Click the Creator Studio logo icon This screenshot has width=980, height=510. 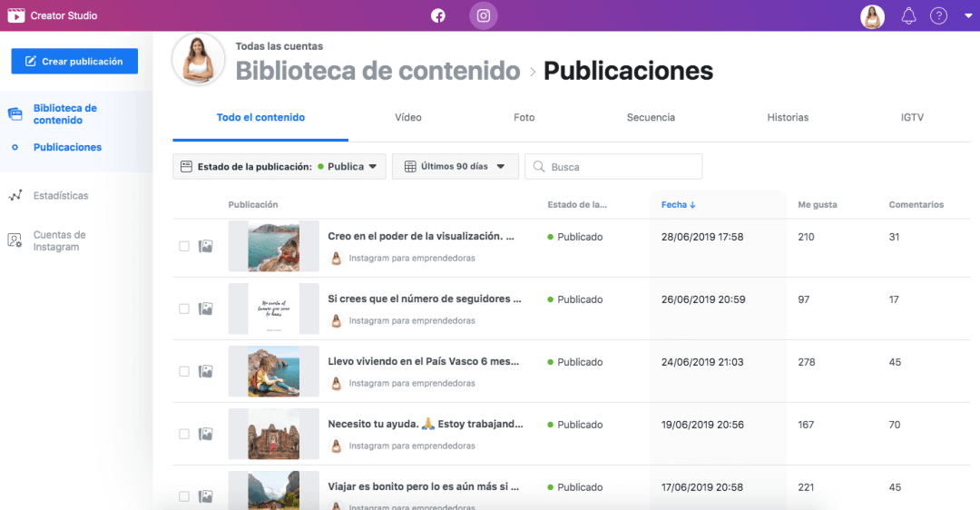(16, 15)
